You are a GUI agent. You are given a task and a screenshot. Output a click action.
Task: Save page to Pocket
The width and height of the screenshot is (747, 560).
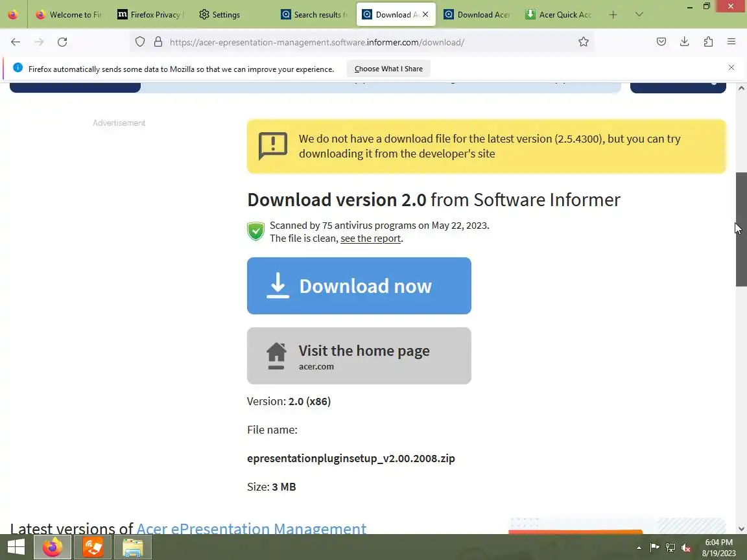pyautogui.click(x=661, y=42)
